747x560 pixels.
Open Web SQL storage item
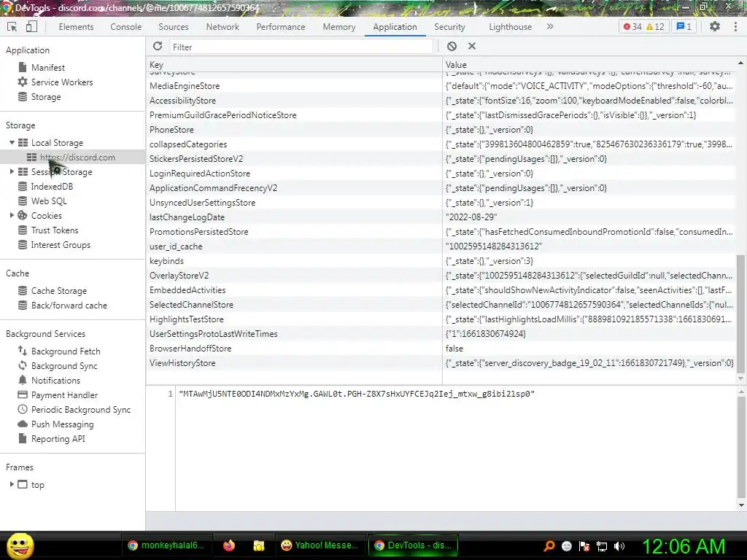pyautogui.click(x=49, y=201)
